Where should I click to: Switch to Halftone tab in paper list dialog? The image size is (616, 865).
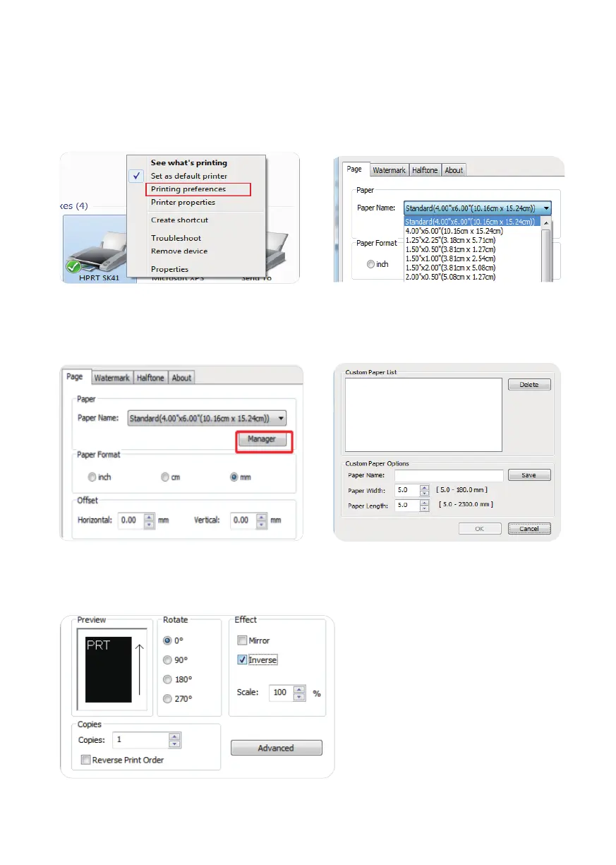(425, 170)
